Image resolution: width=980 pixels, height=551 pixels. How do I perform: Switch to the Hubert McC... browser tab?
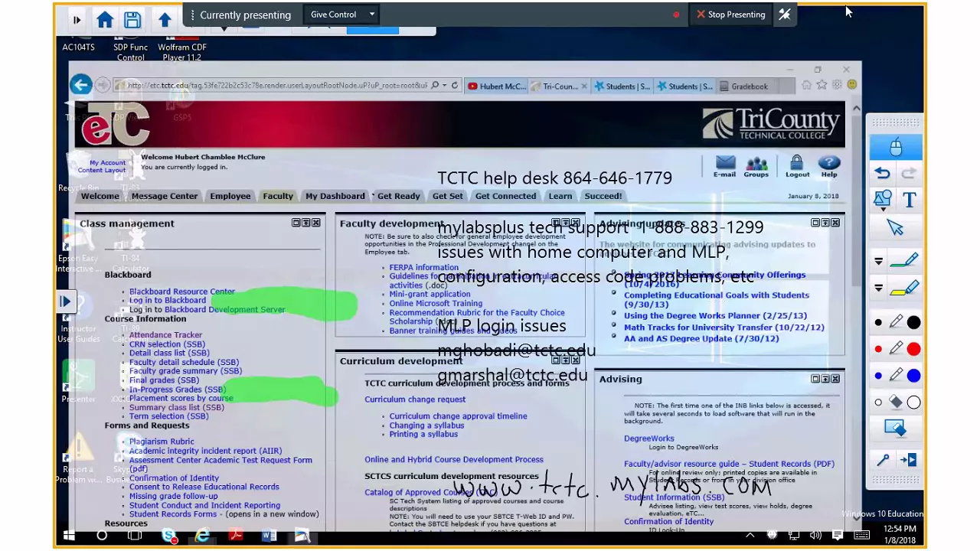point(496,86)
